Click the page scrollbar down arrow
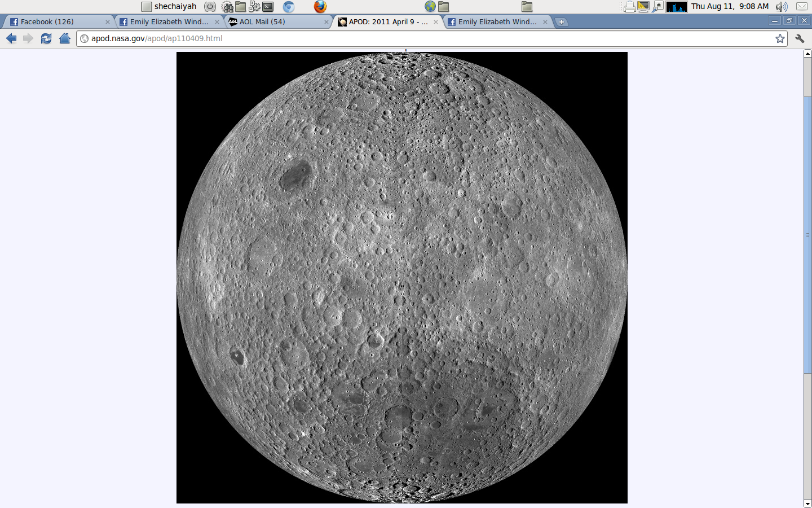Screen dimensions: 812x508 [807, 503]
